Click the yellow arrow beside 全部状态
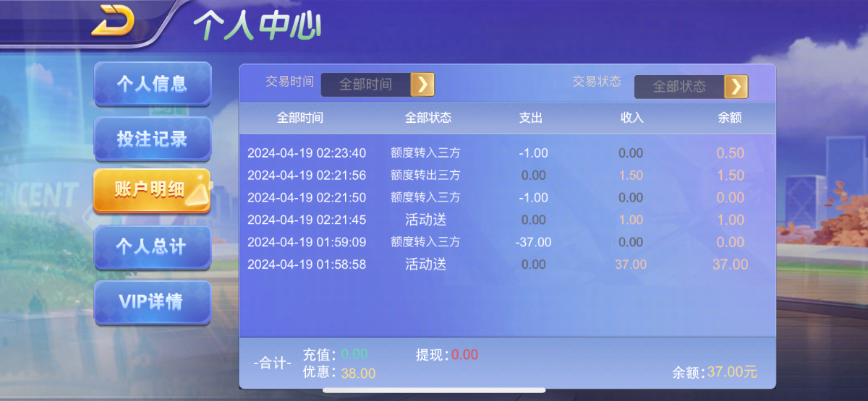 pos(736,87)
